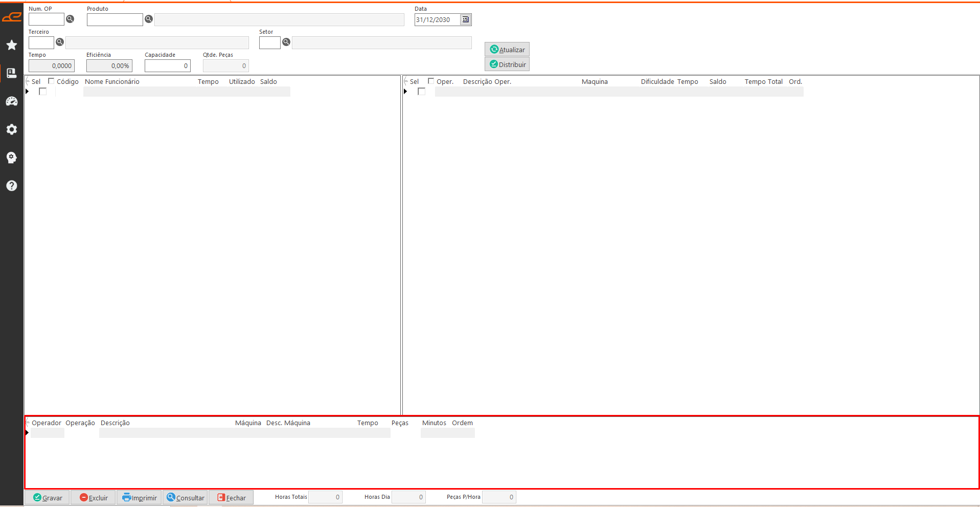The image size is (980, 507).
Task: Open the help question mark icon
Action: [x=12, y=186]
